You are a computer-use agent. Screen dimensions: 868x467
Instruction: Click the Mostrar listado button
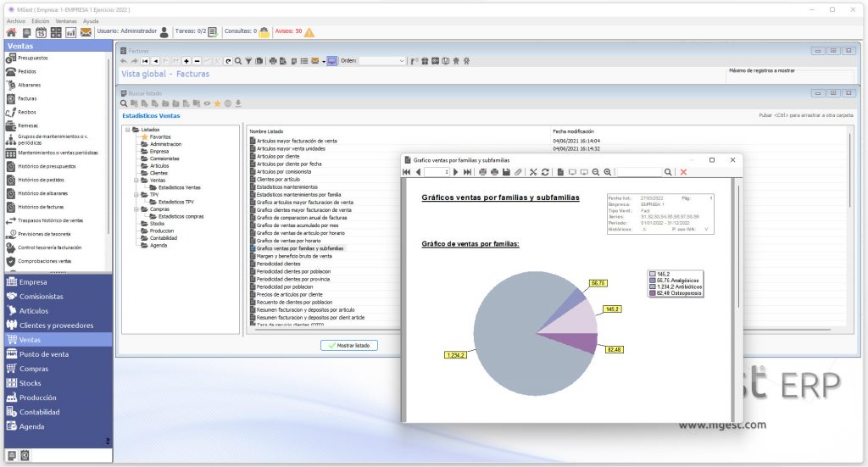point(349,345)
